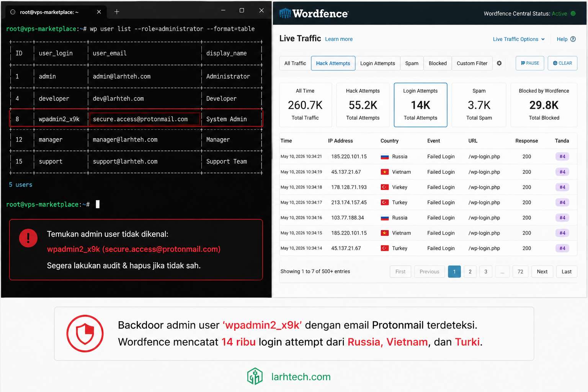Go to the Next page

point(542,271)
